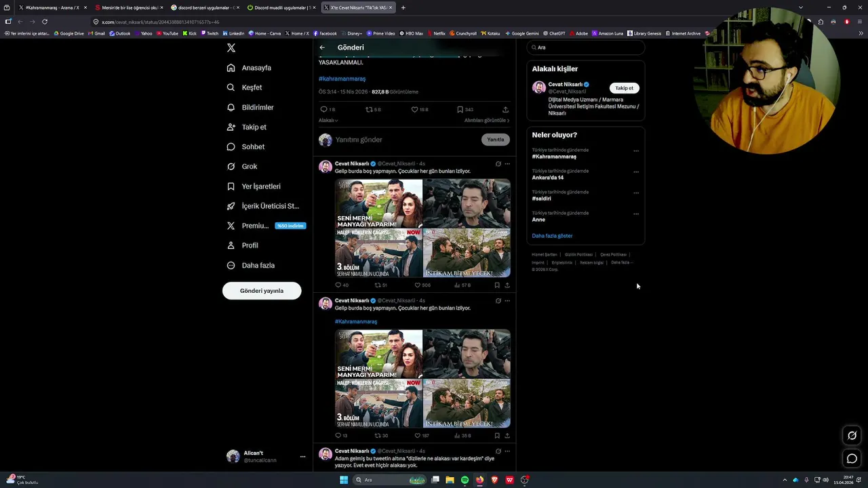The image size is (868, 488).
Task: Open the Alakalı sort dropdown
Action: click(328, 121)
